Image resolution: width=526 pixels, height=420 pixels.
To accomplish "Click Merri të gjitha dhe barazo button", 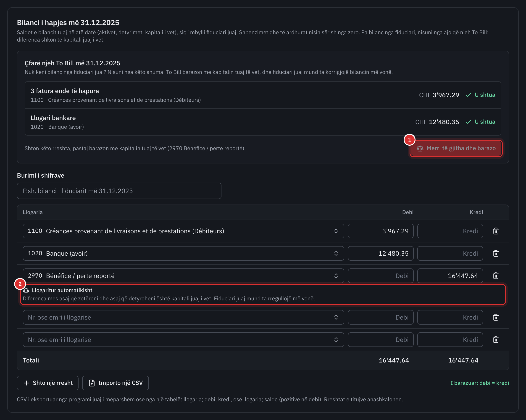I will (x=456, y=148).
